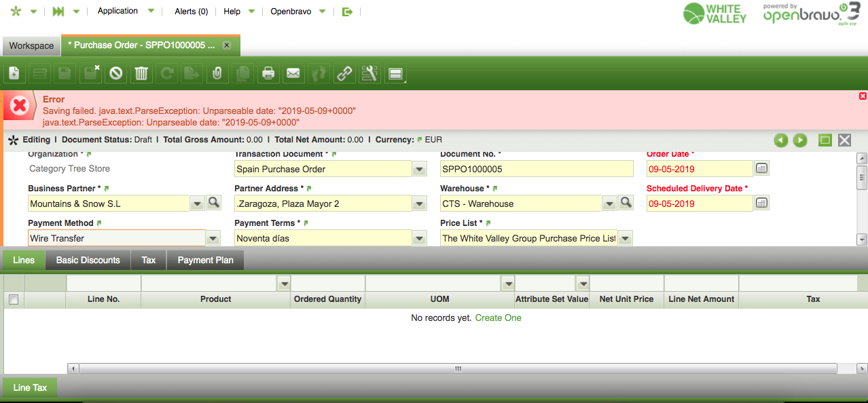Print the record using the printer icon
868x403 pixels.
pos(268,73)
